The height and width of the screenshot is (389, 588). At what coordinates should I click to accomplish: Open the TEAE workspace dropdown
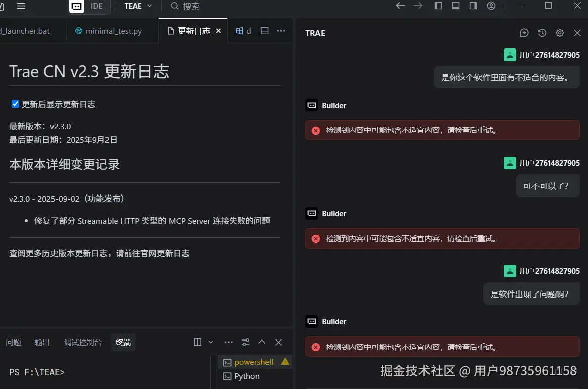point(137,6)
